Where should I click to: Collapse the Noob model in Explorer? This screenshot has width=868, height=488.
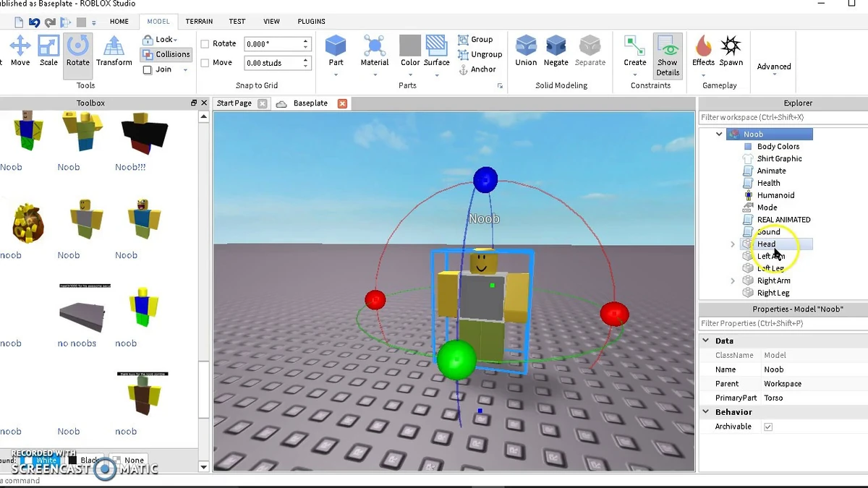click(x=718, y=134)
